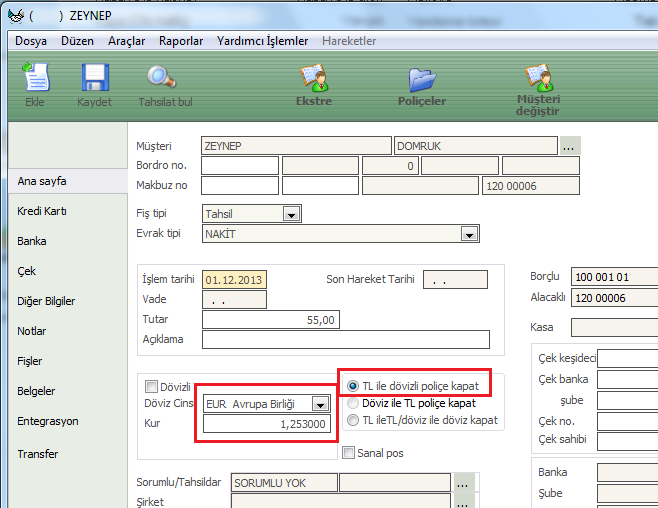Click the Ekle toolbar icon
Viewport: 658px width, 508px height.
coord(35,79)
